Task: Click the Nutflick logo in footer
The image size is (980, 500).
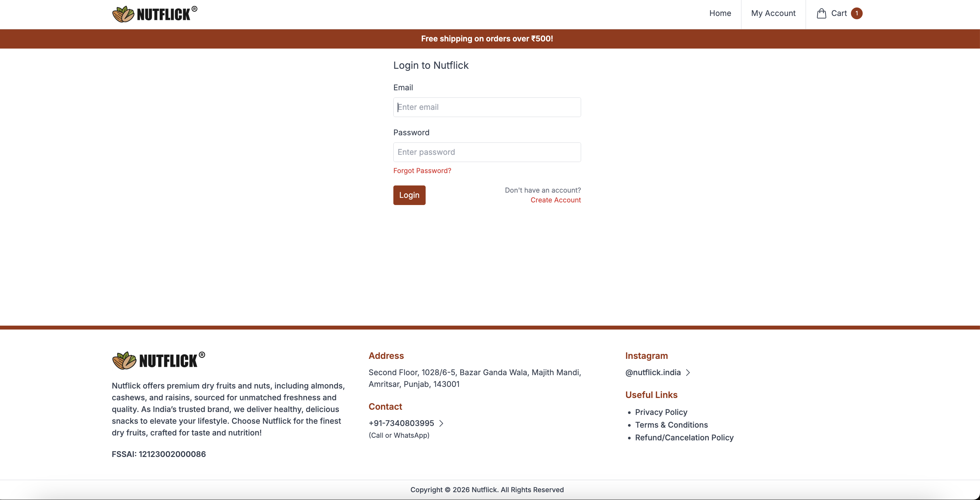Action: [x=158, y=360]
